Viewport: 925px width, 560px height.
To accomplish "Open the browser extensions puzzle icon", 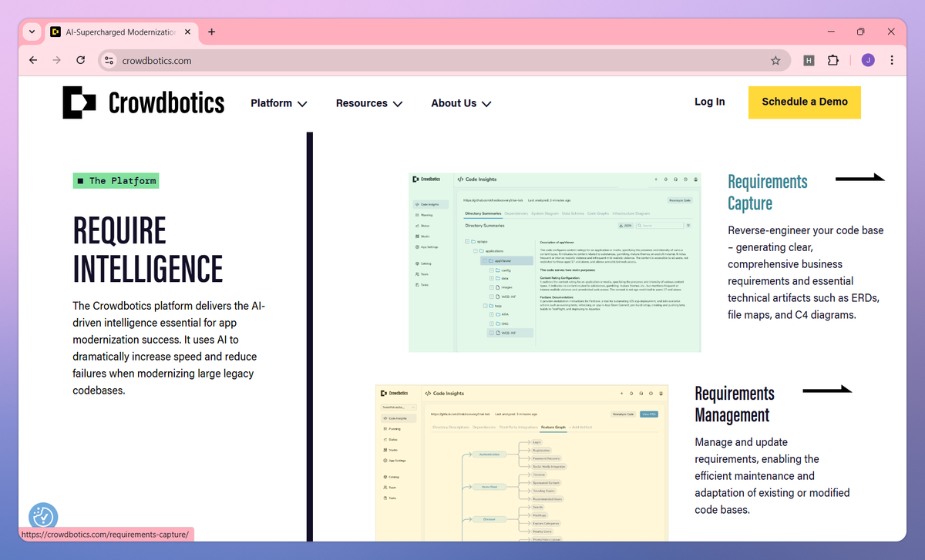I will point(832,60).
